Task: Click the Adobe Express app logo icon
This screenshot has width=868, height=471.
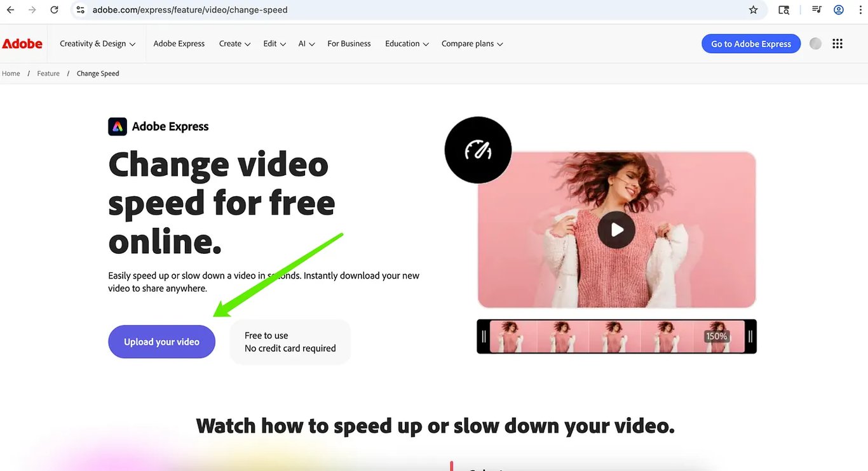Action: [x=118, y=126]
